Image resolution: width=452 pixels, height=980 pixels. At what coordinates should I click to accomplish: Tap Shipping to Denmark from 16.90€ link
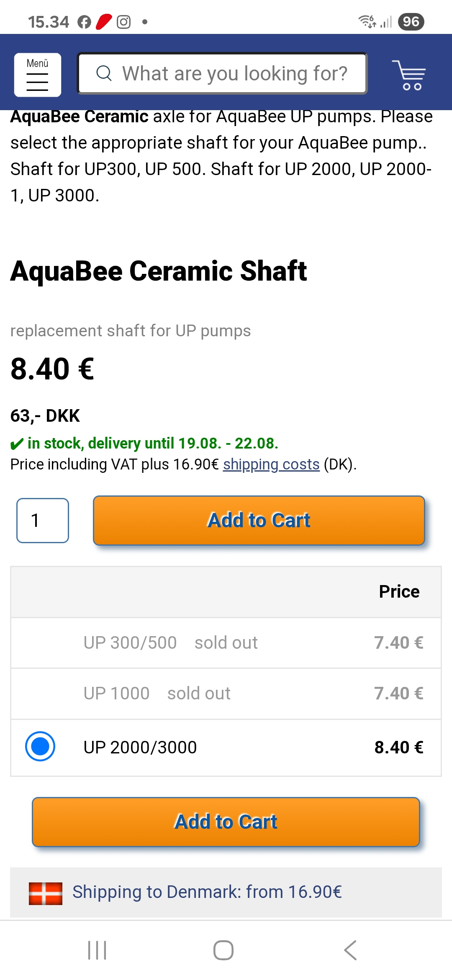[207, 892]
